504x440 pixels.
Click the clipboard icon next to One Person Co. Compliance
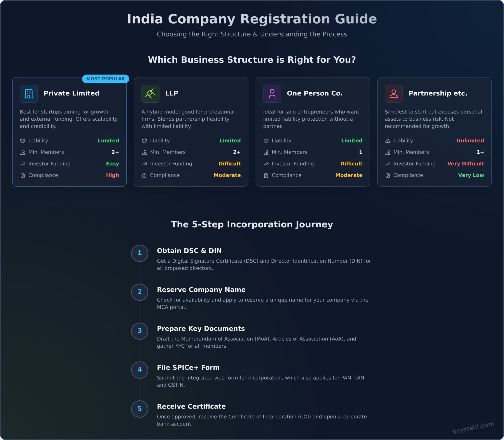point(266,175)
